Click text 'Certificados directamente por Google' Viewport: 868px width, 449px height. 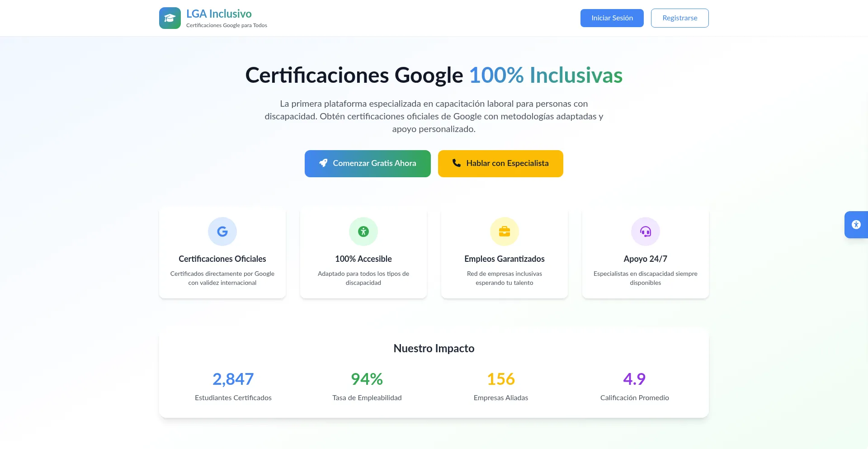click(x=222, y=274)
